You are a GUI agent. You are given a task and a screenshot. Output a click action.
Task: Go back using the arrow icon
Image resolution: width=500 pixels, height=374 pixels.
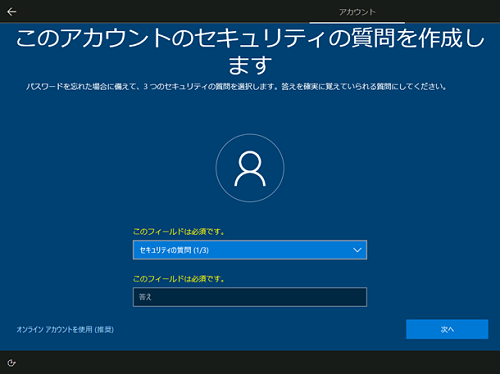(12, 12)
